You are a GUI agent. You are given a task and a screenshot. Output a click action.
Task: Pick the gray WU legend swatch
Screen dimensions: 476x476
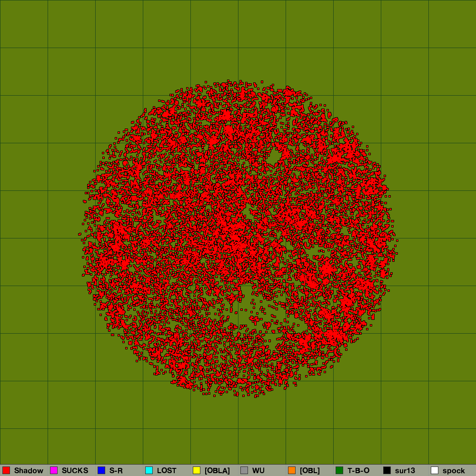click(x=244, y=470)
